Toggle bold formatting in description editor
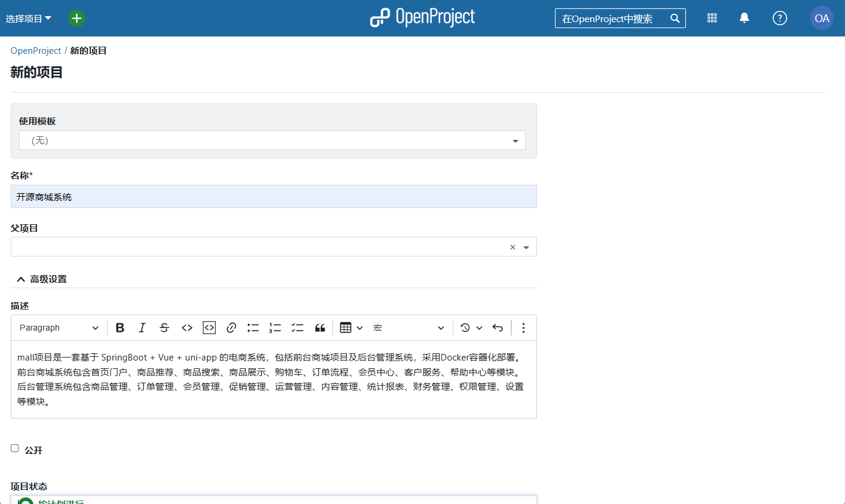 120,328
